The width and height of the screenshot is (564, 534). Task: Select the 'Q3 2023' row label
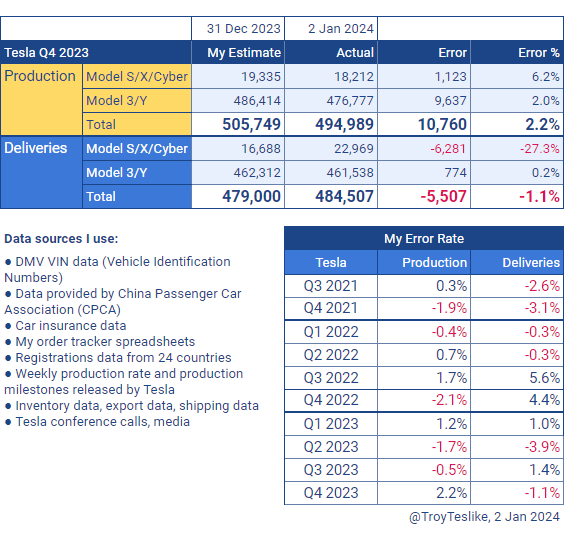click(331, 470)
